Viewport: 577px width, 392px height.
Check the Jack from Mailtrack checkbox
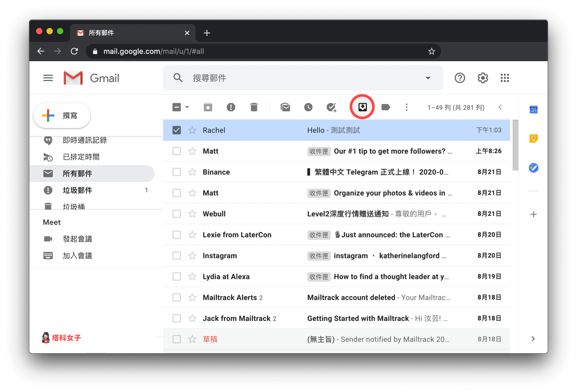point(176,318)
